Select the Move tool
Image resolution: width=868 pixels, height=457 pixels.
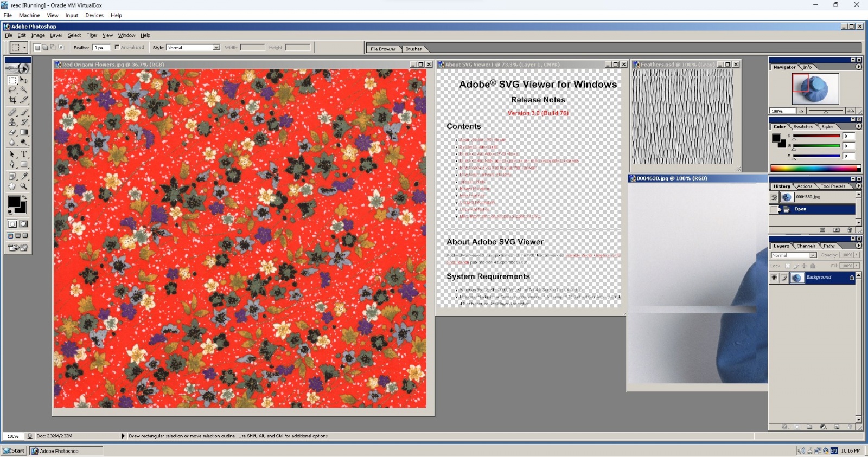24,80
